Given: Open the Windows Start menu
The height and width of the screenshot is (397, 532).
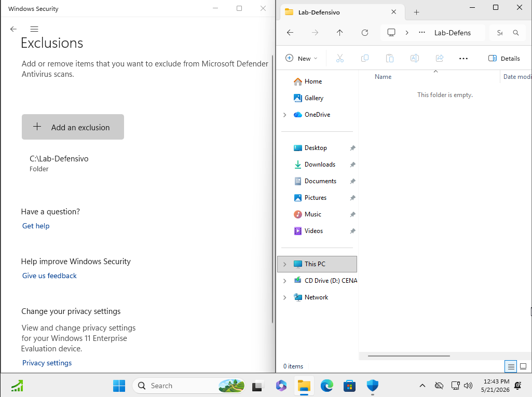Looking at the screenshot, I should coord(119,386).
